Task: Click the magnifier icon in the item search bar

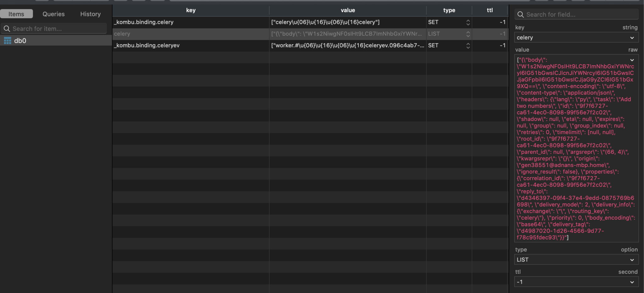Action: coord(7,29)
